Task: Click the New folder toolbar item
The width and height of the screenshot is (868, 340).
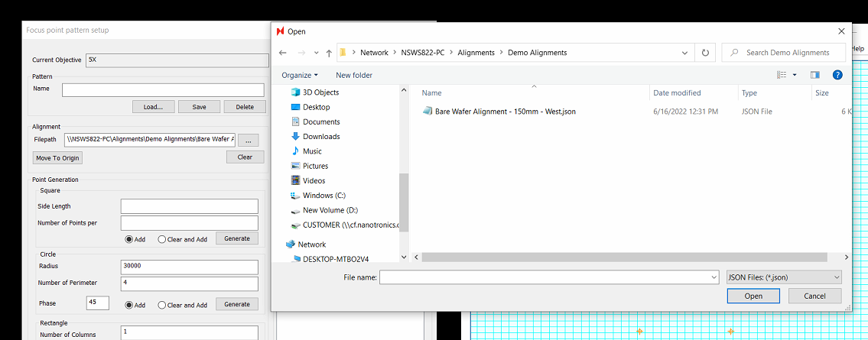Action: coord(354,75)
